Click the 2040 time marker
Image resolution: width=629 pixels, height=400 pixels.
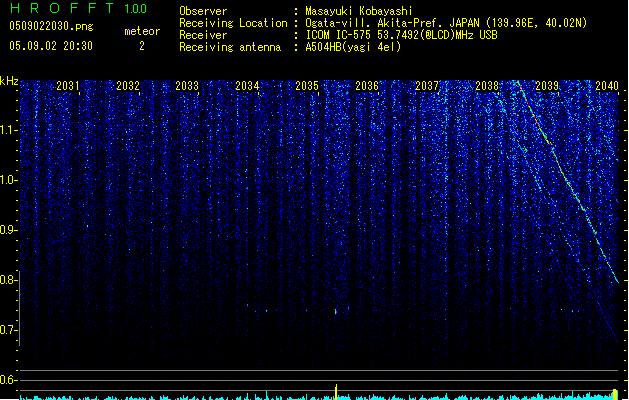pos(607,86)
